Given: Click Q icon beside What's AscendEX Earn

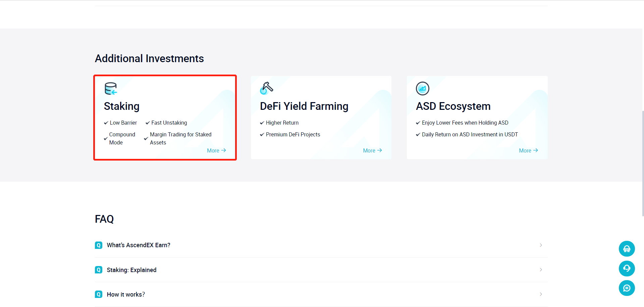Looking at the screenshot, I should [x=99, y=245].
